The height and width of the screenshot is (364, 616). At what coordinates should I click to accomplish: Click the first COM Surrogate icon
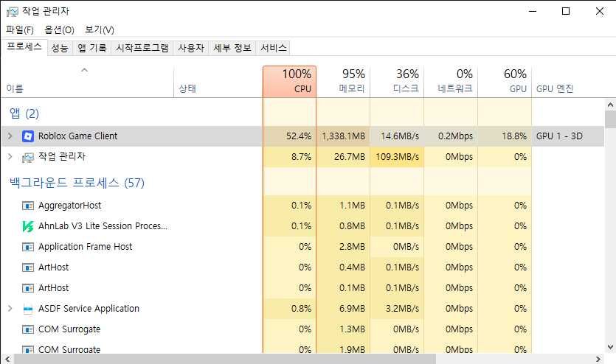point(28,329)
